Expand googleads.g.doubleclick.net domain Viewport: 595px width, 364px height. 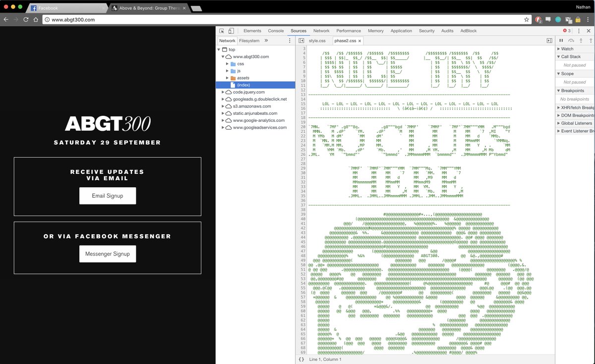click(223, 99)
